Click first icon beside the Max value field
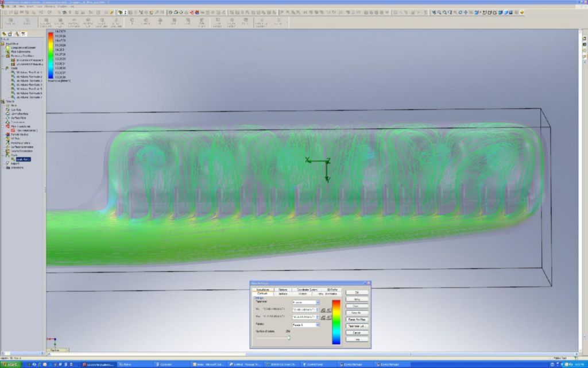The width and height of the screenshot is (588, 368). [323, 316]
